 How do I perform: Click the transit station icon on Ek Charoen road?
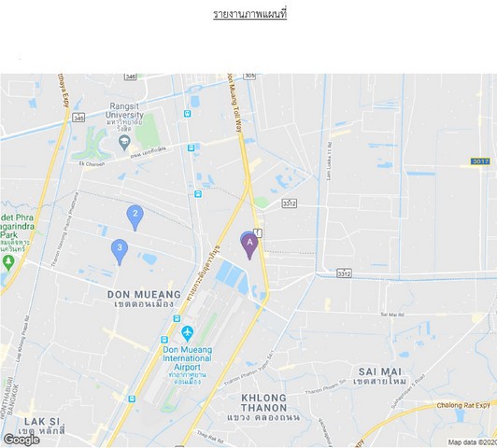(191, 147)
